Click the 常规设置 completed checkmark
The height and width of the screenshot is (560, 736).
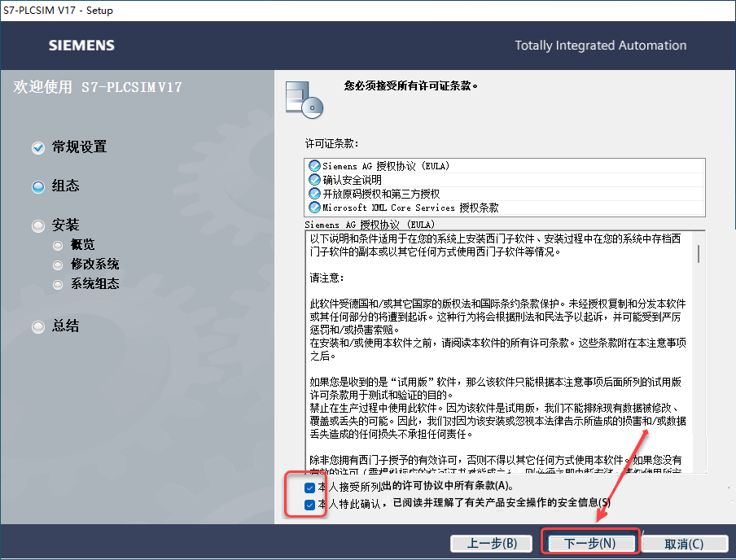(x=37, y=147)
